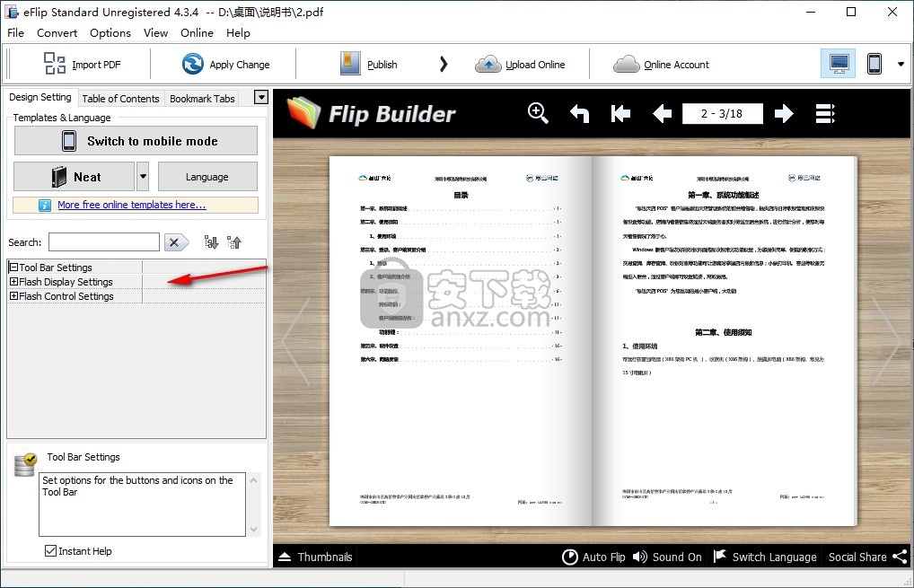
Task: Click the Apply Change refresh icon
Action: point(192,64)
